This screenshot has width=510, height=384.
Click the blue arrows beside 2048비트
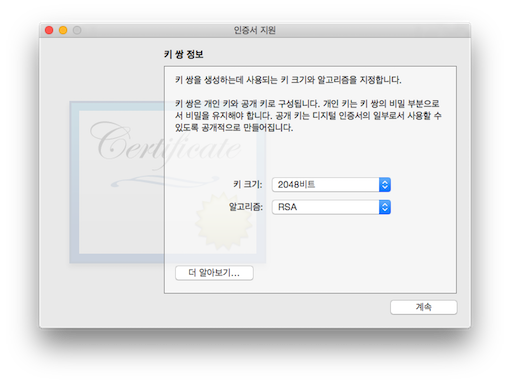click(x=385, y=184)
